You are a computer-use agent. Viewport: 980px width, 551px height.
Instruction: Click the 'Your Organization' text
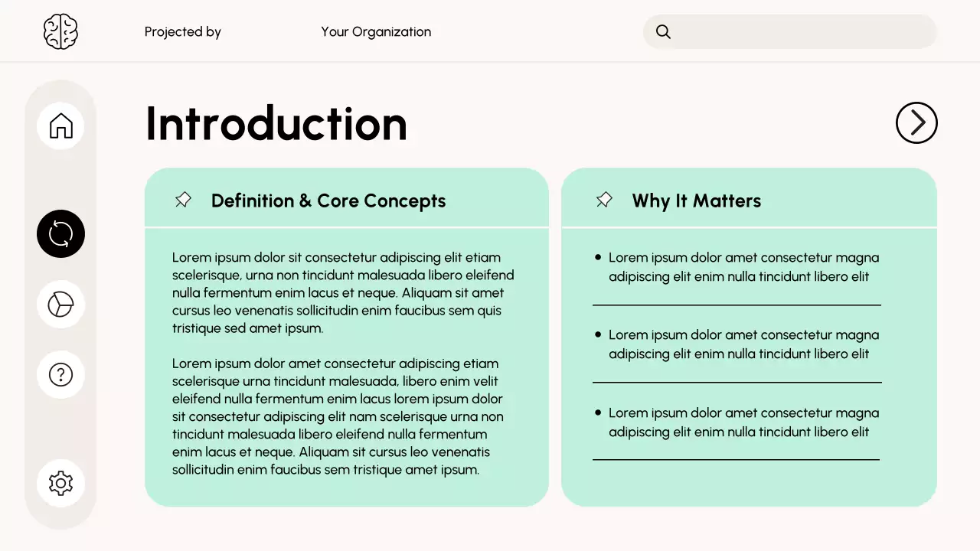click(x=376, y=32)
